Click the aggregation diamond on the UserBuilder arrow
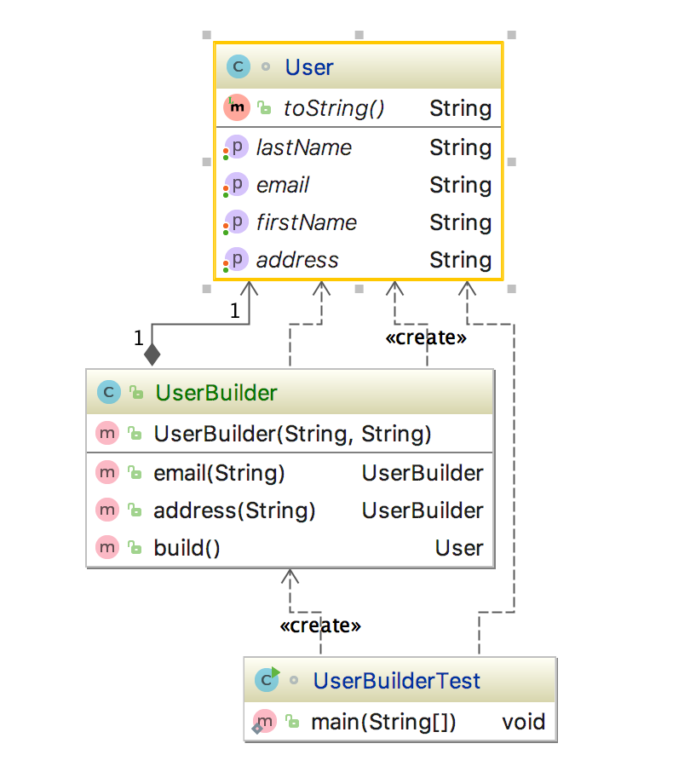The image size is (690, 784). click(x=151, y=352)
